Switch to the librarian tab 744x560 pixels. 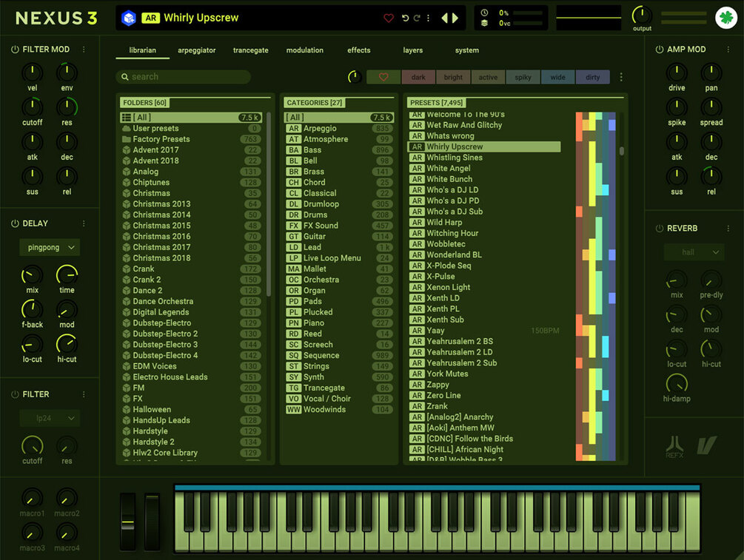tap(142, 50)
